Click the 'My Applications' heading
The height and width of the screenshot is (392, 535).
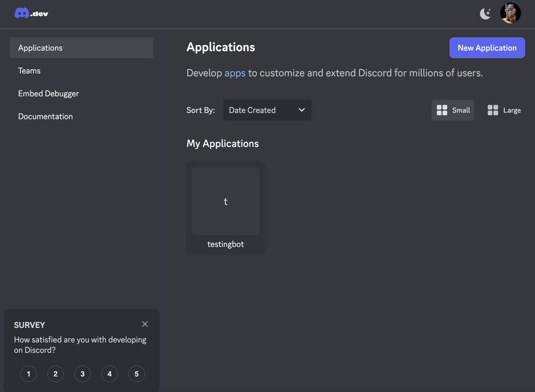tap(222, 143)
